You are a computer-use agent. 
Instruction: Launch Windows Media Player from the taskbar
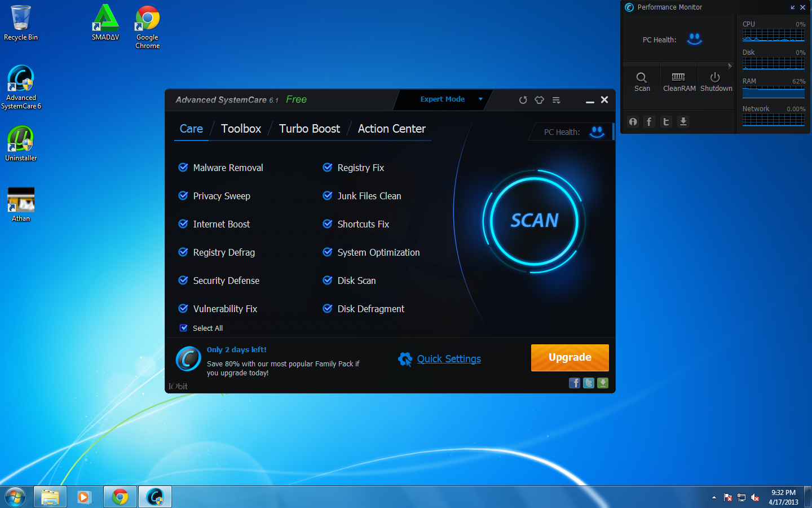point(85,497)
